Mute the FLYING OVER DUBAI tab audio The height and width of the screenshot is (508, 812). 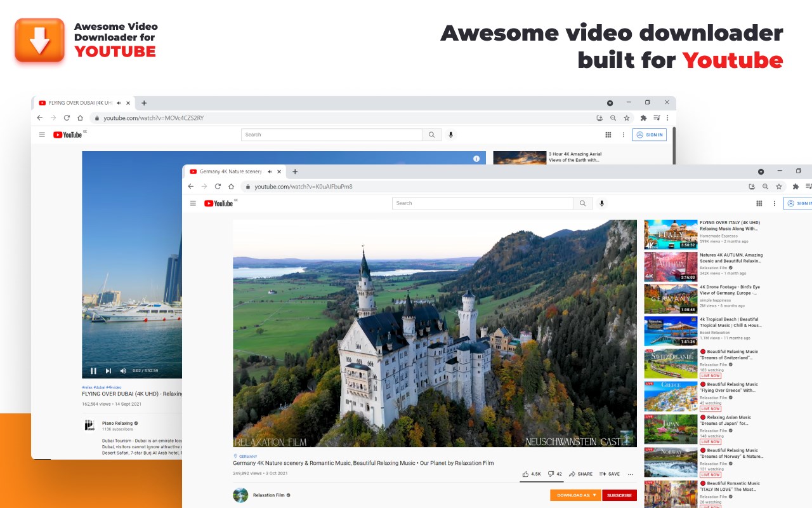(119, 103)
